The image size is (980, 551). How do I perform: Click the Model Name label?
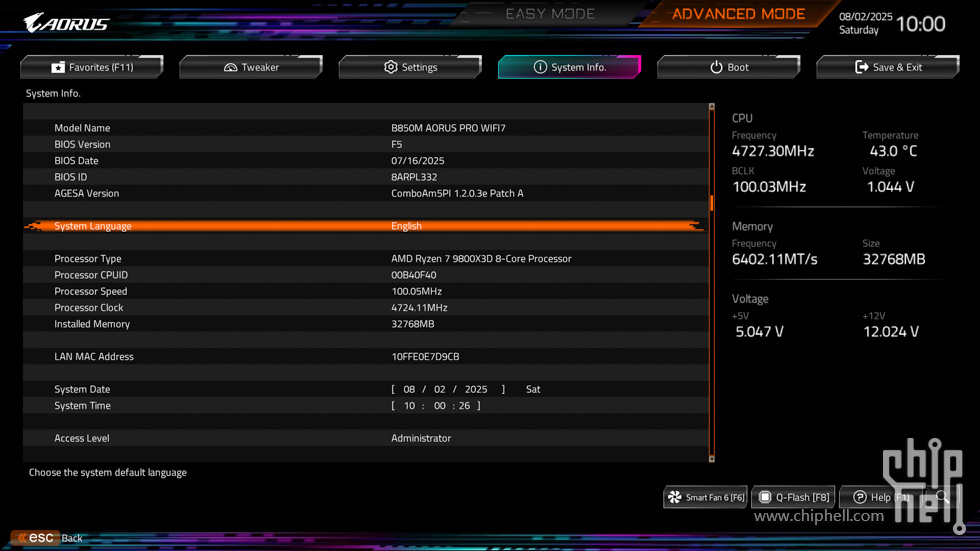[82, 128]
